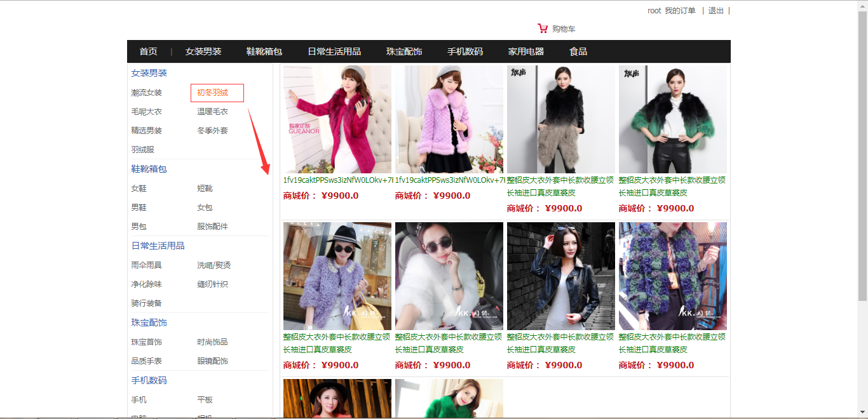This screenshot has height=419, width=868.
Task: Select 冬季外套 subcategory
Action: [x=212, y=131]
